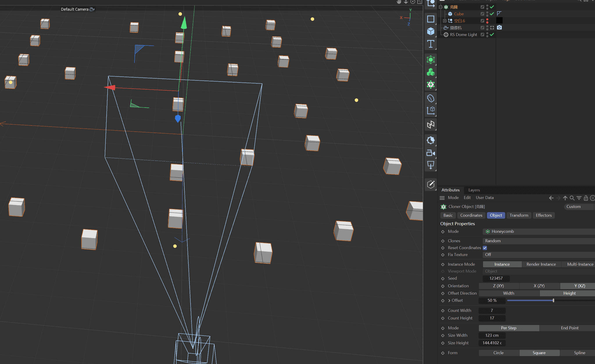Click the Camera object palette icon
This screenshot has height=364, width=595.
[x=431, y=153]
